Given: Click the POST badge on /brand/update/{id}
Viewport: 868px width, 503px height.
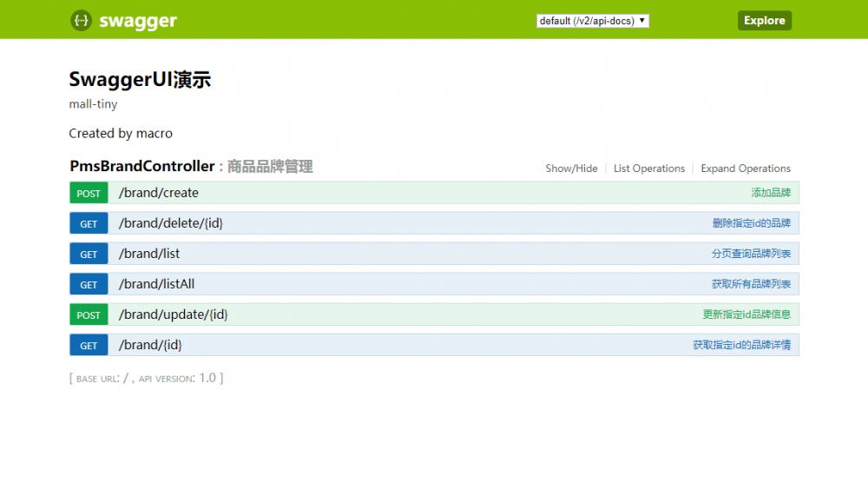Looking at the screenshot, I should [x=88, y=314].
